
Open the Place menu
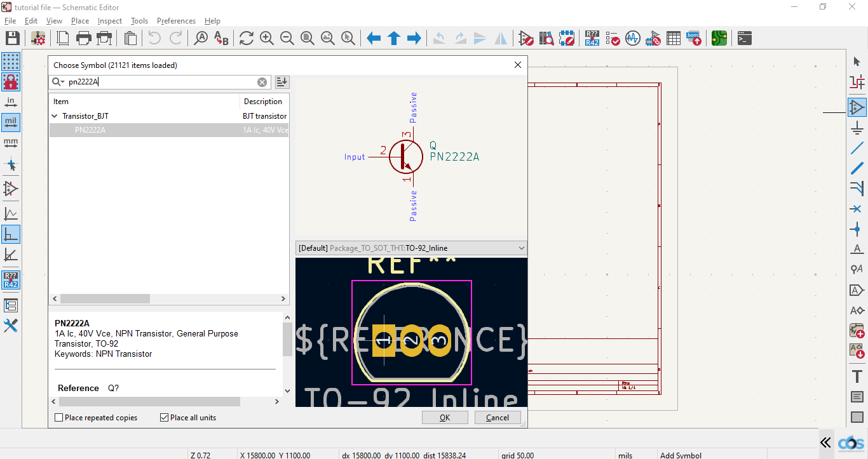coord(80,21)
